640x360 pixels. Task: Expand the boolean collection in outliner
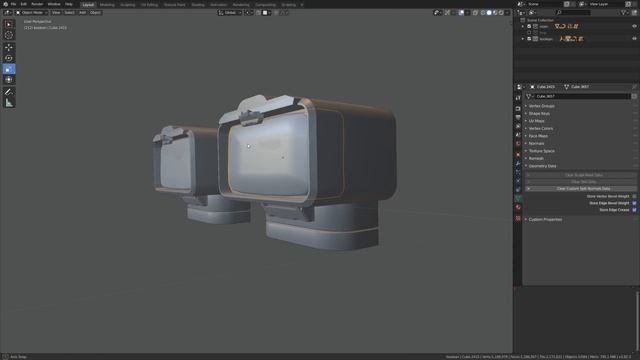point(523,39)
